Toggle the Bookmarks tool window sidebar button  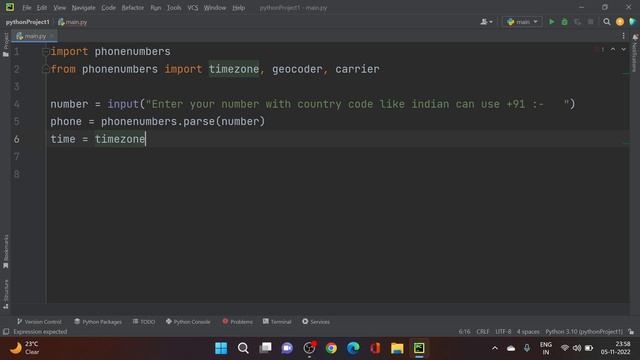click(x=6, y=251)
